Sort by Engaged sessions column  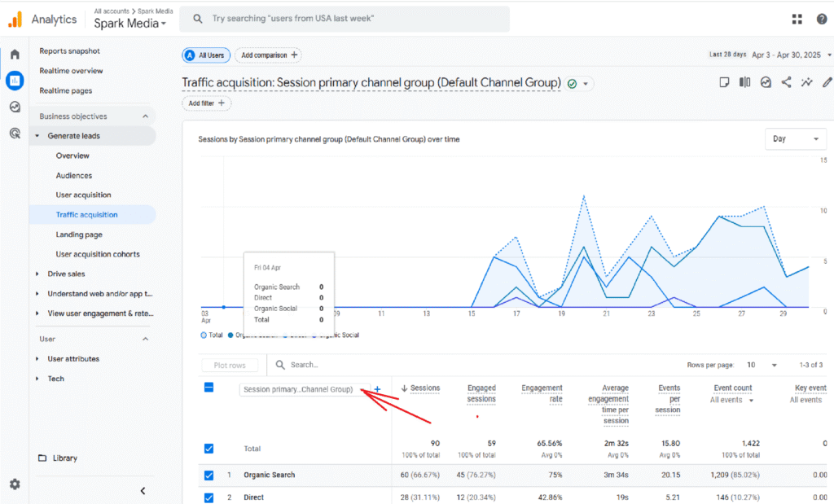point(481,393)
